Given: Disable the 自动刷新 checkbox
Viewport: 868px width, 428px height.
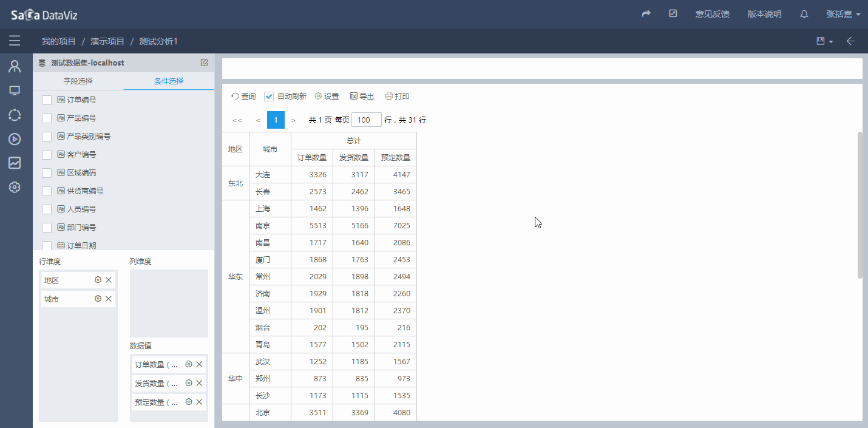Looking at the screenshot, I should coord(269,97).
